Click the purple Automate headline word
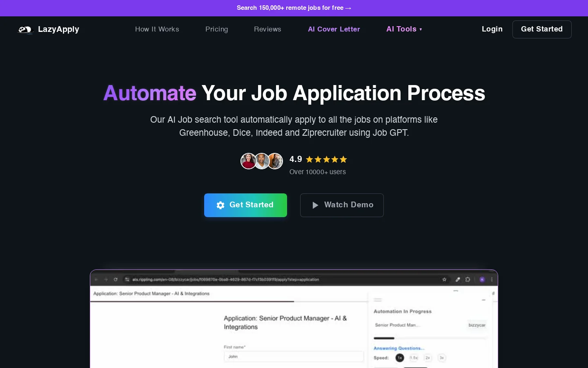This screenshot has height=368, width=588. click(150, 93)
